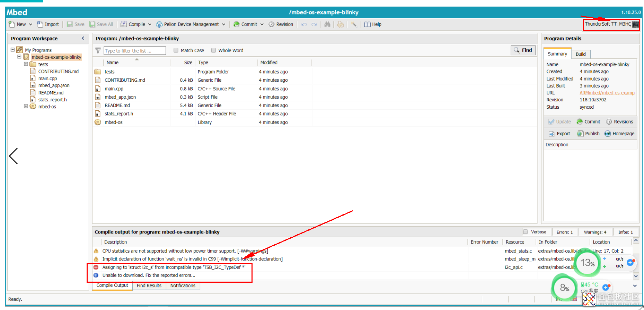Collapse the Program Workspace panel
The image size is (644, 310).
click(83, 38)
